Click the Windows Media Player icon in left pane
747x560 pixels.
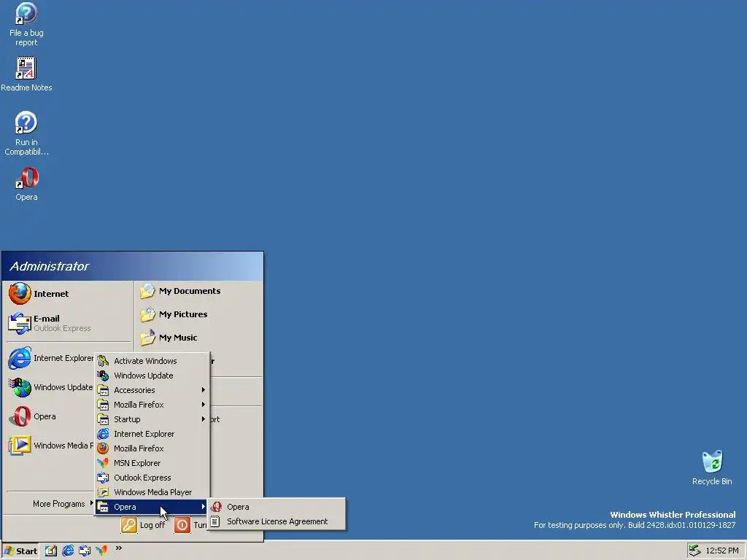20,446
